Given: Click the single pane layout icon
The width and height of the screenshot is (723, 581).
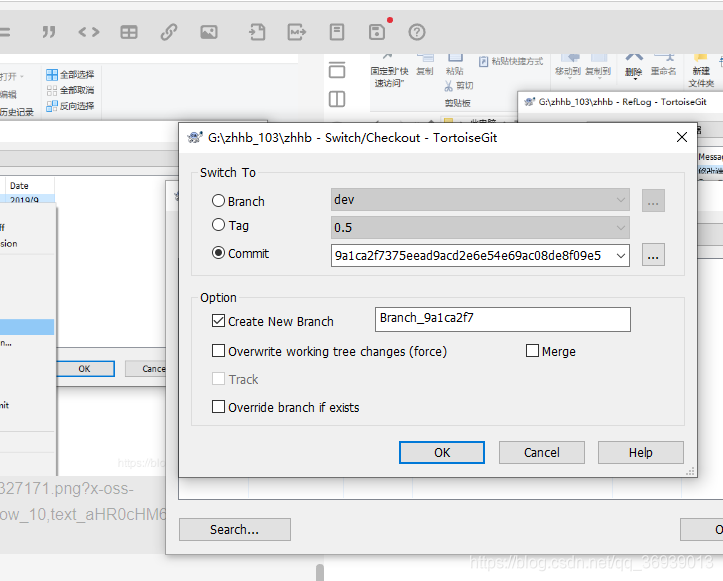Looking at the screenshot, I should point(337,70).
